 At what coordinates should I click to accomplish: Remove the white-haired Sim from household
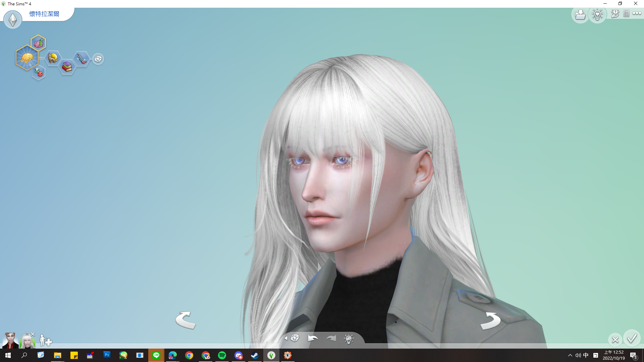[33, 334]
